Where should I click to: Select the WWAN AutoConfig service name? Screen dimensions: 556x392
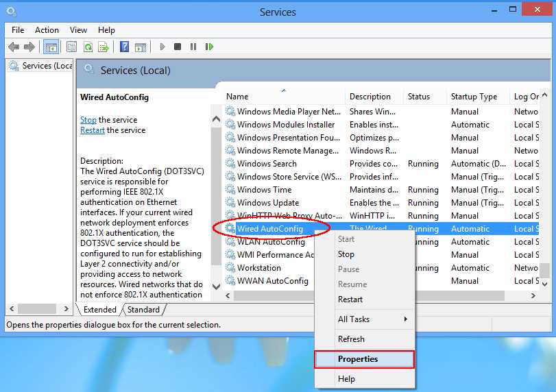click(273, 281)
